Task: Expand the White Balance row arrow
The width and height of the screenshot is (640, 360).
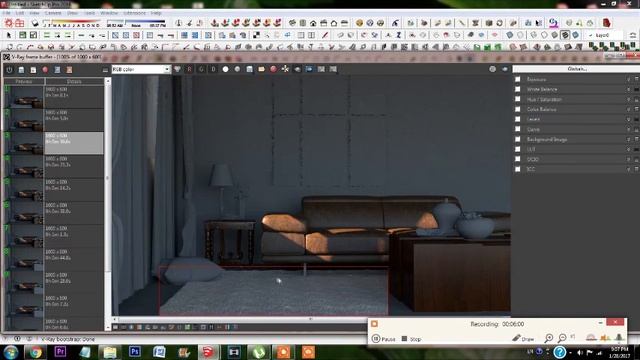Action: (629, 89)
